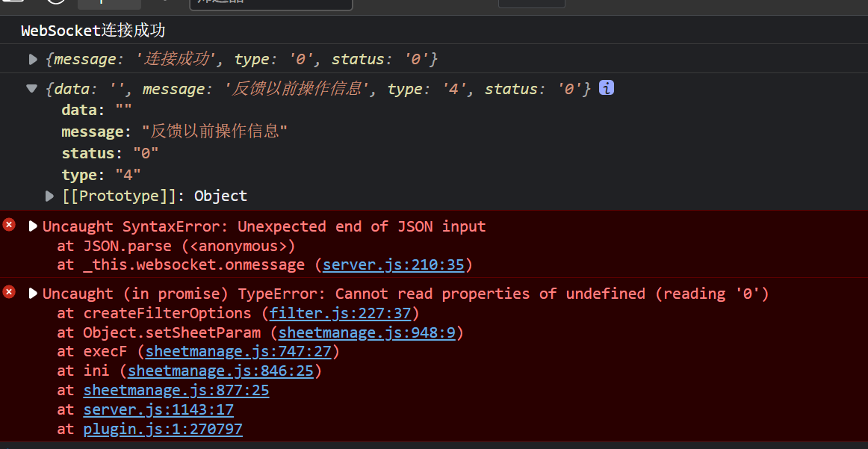Open the plugin.js:1:270797 link
The height and width of the screenshot is (449, 868).
(x=162, y=429)
